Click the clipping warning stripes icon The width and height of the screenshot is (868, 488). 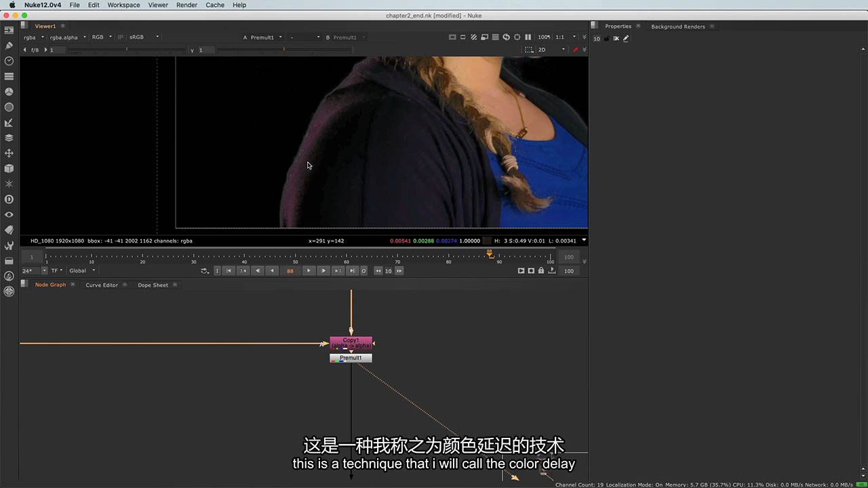473,37
